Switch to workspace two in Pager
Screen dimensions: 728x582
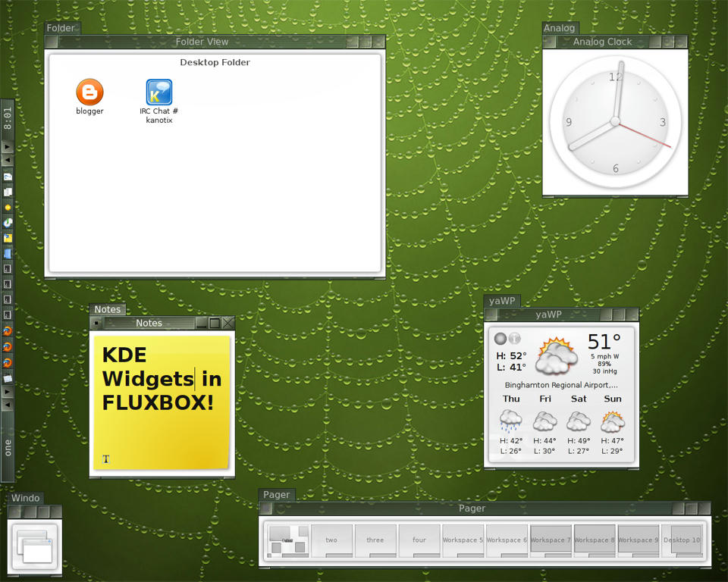pyautogui.click(x=331, y=540)
